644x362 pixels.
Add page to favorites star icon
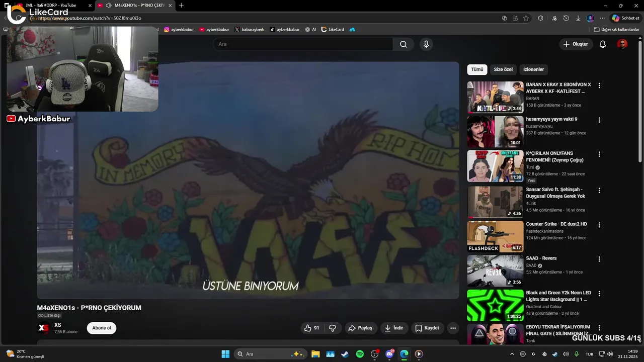526,18
